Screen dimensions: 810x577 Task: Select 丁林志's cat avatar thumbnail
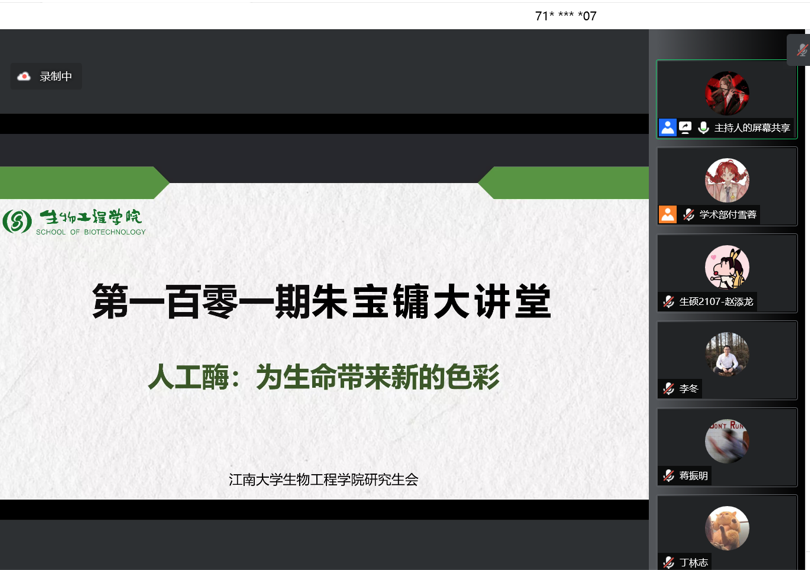pos(727,528)
